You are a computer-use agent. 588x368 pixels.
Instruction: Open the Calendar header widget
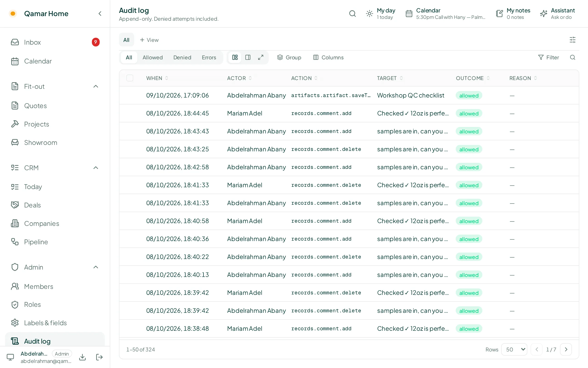pyautogui.click(x=445, y=14)
